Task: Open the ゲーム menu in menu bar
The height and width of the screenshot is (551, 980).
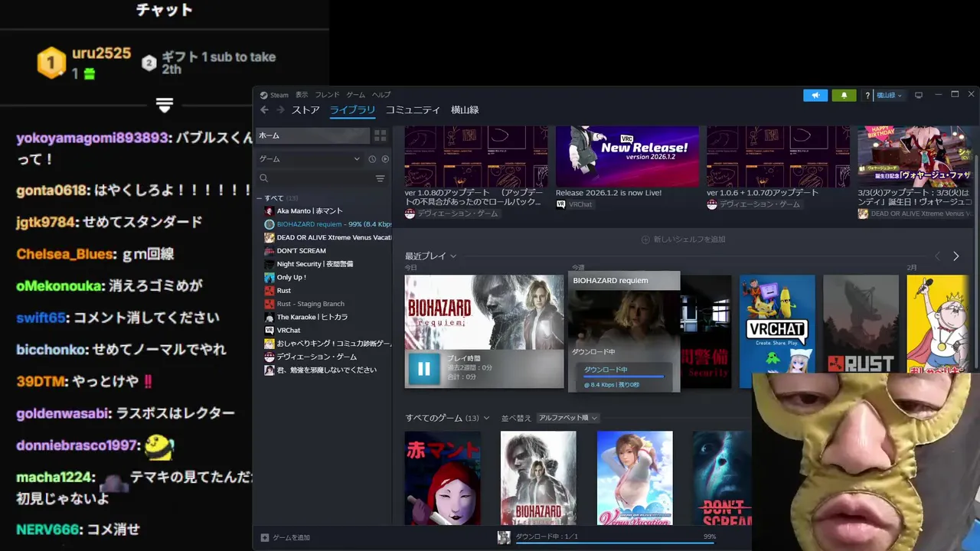Action: pyautogui.click(x=355, y=95)
